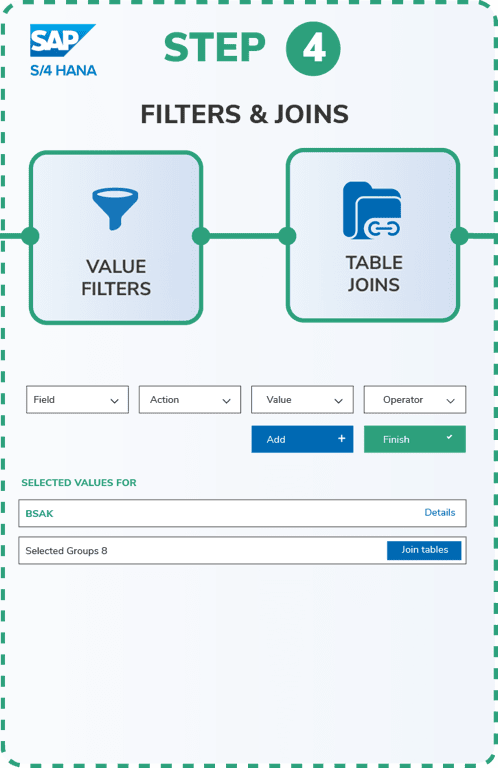Select the BSAK table row
This screenshot has width=498, height=768.
point(242,513)
